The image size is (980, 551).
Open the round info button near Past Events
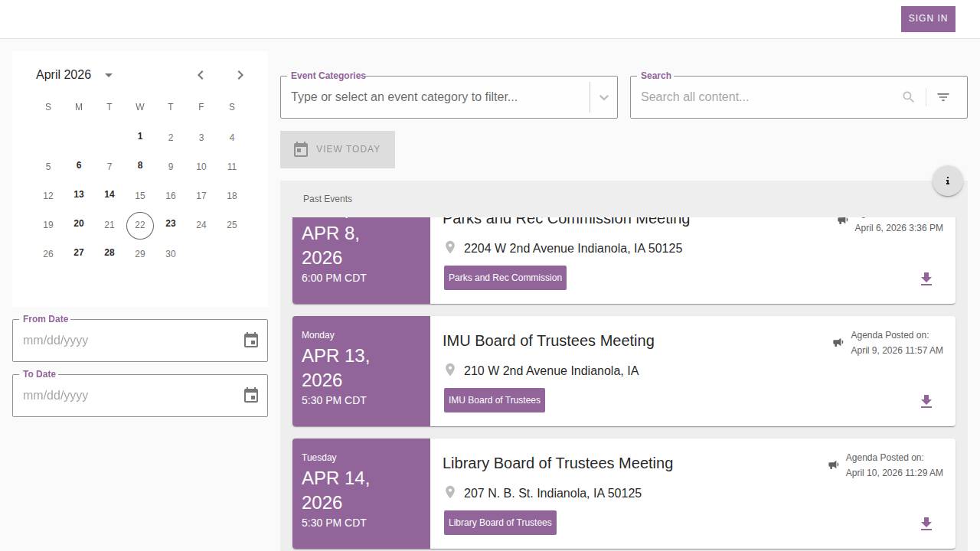(947, 181)
